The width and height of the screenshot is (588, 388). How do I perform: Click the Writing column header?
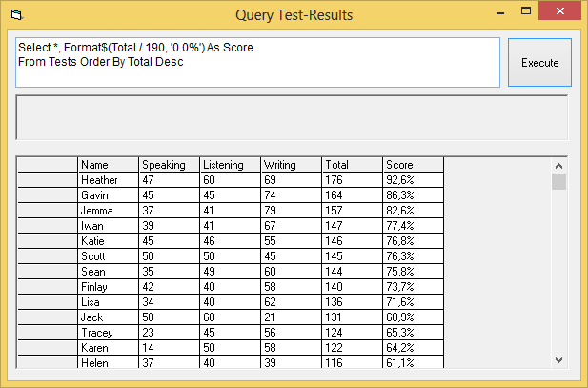pyautogui.click(x=291, y=165)
